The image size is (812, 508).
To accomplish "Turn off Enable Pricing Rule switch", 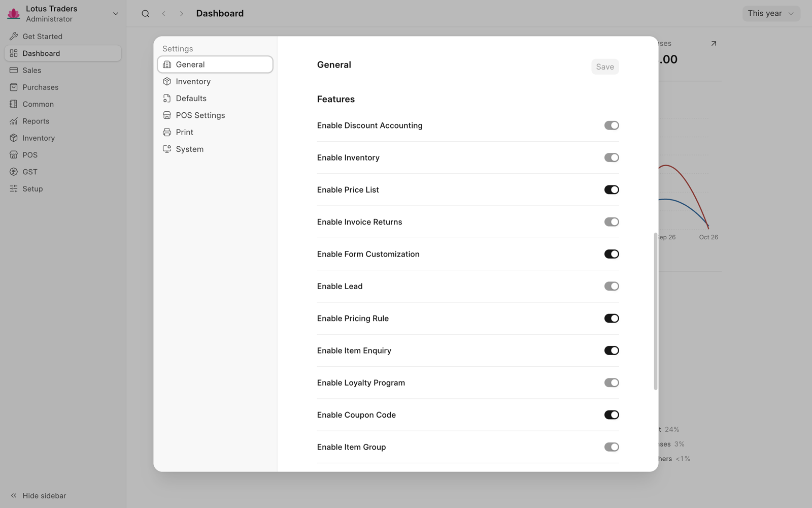I will [612, 319].
